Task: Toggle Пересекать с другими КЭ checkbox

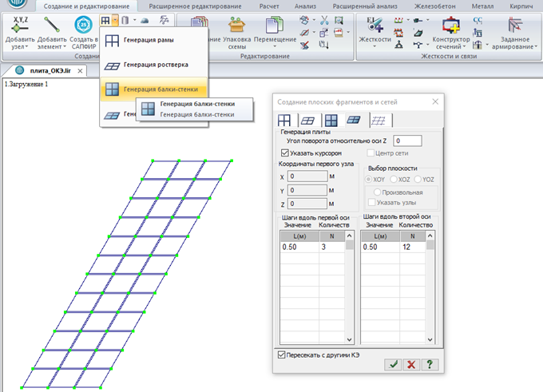Action: pos(281,355)
